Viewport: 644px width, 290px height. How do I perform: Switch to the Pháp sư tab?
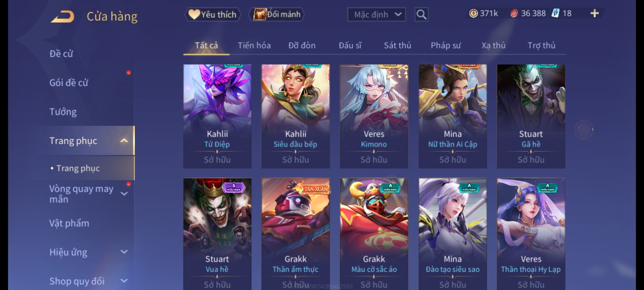coord(446,45)
